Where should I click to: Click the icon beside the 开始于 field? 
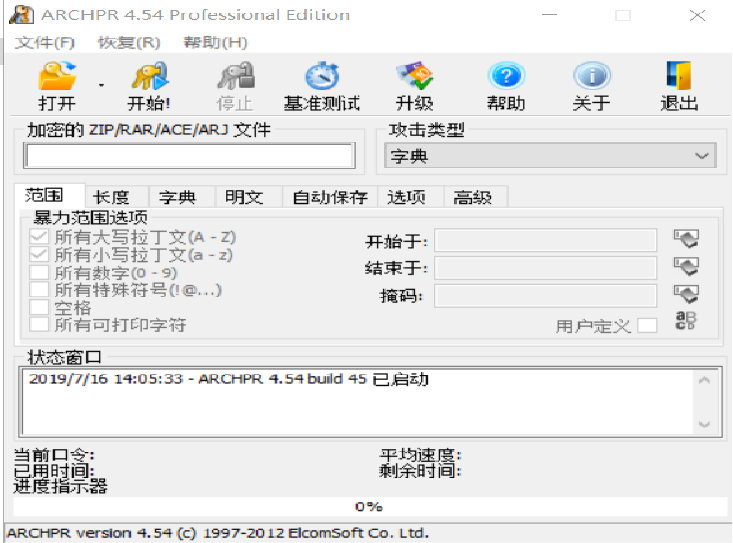coord(686,239)
